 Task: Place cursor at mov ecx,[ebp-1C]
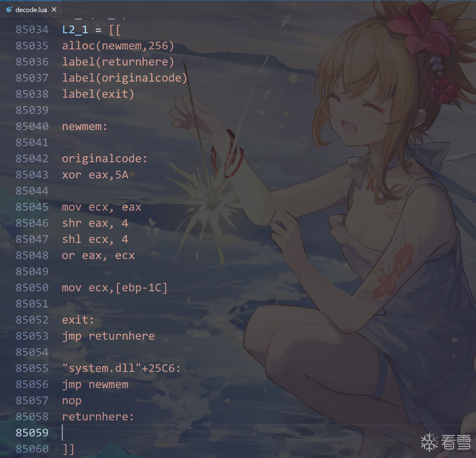[115, 288]
